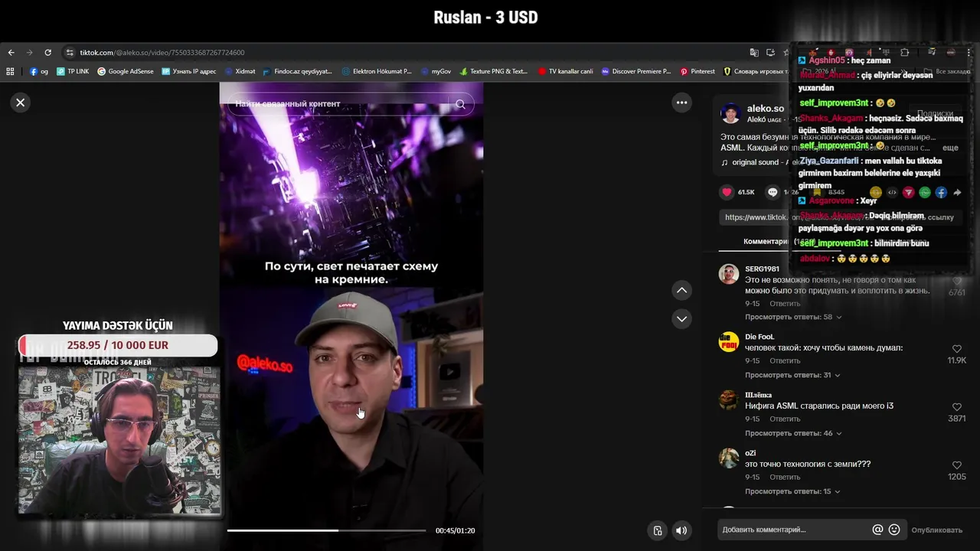Expand 46 replies under Шлёпка comment
This screenshot has width=980, height=551.
[793, 433]
